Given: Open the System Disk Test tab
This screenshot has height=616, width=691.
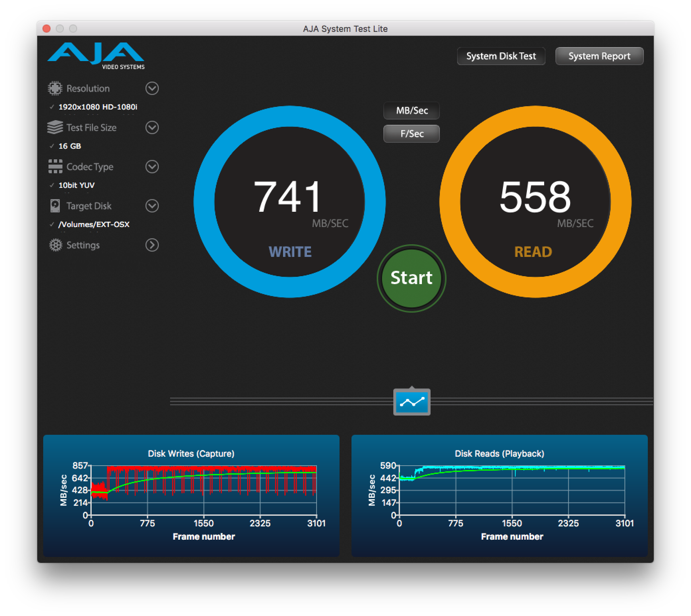Looking at the screenshot, I should [x=501, y=56].
